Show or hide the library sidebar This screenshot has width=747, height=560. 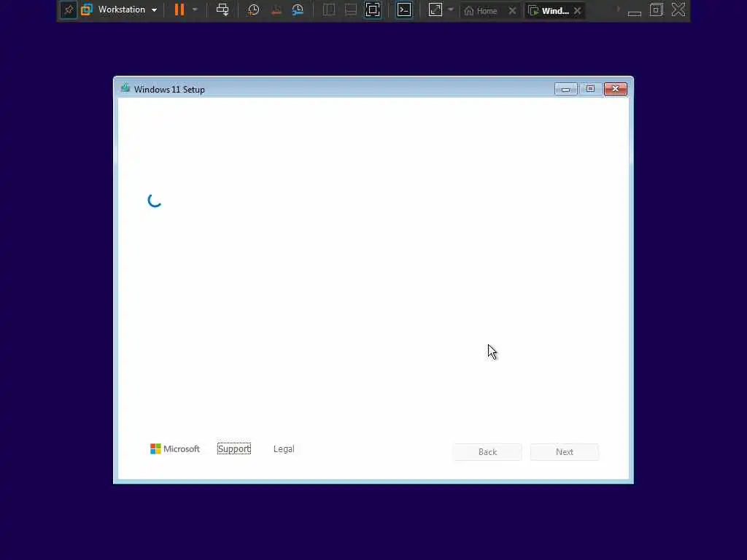click(329, 9)
